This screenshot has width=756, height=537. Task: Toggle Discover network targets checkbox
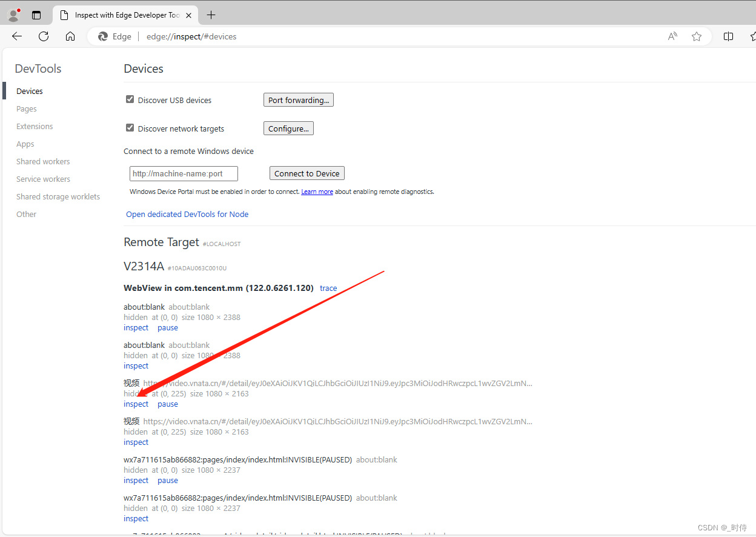[x=130, y=128]
